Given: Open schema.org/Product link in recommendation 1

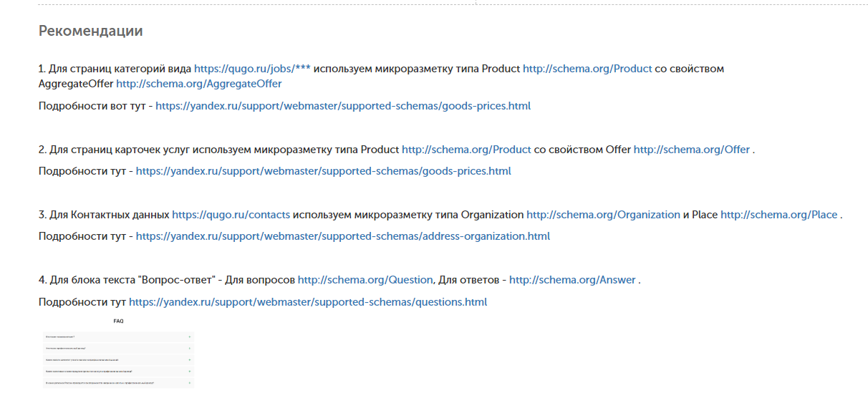Looking at the screenshot, I should click(x=587, y=69).
